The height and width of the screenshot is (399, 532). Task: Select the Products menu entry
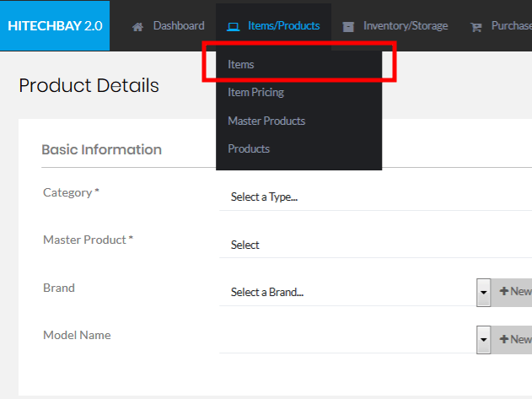point(249,148)
